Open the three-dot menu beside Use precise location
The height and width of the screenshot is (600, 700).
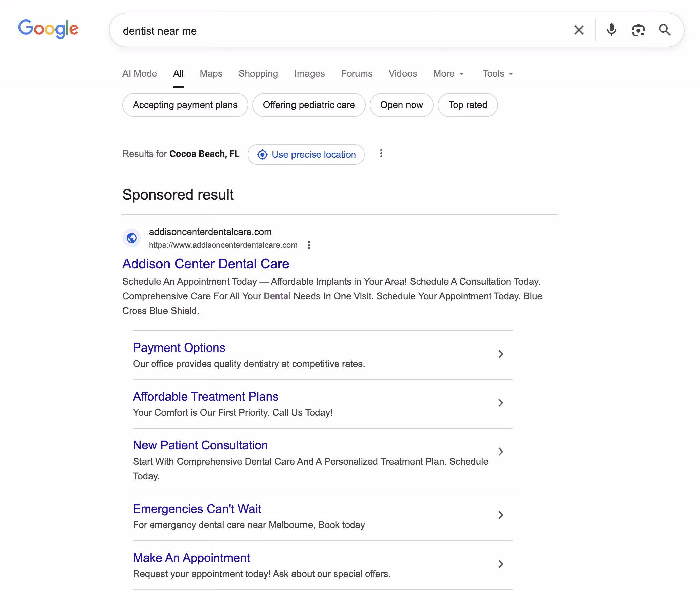click(381, 154)
